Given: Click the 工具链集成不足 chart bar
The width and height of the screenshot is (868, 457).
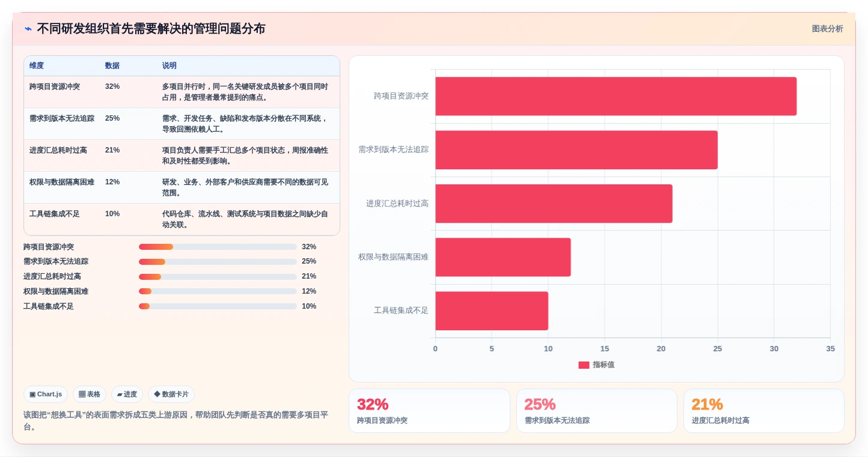Looking at the screenshot, I should (x=492, y=311).
